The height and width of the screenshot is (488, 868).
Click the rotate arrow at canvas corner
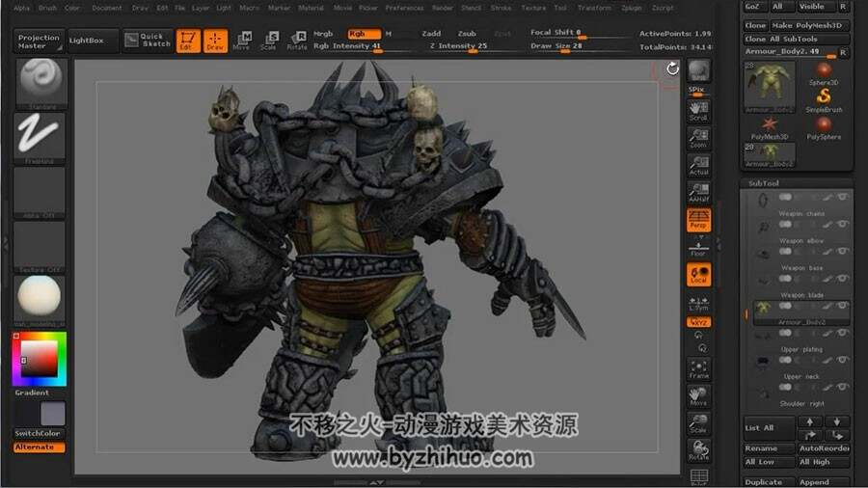click(672, 68)
